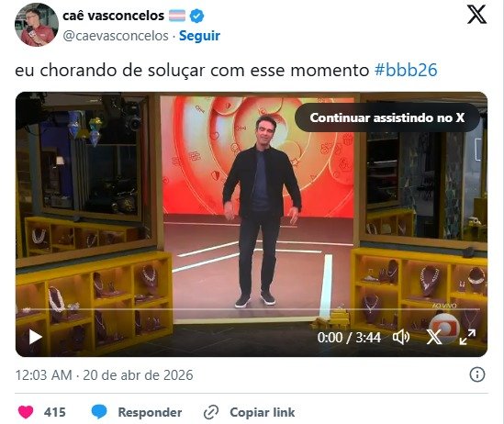Open the #bbb26 hashtag link
504x424 pixels.
(x=406, y=70)
